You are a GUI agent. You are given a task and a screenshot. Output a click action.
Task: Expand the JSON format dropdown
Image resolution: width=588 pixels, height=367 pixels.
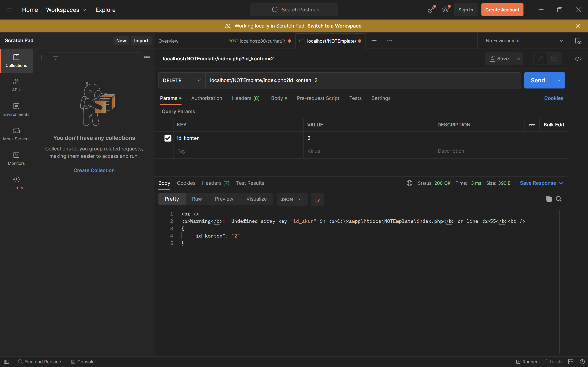pyautogui.click(x=292, y=199)
